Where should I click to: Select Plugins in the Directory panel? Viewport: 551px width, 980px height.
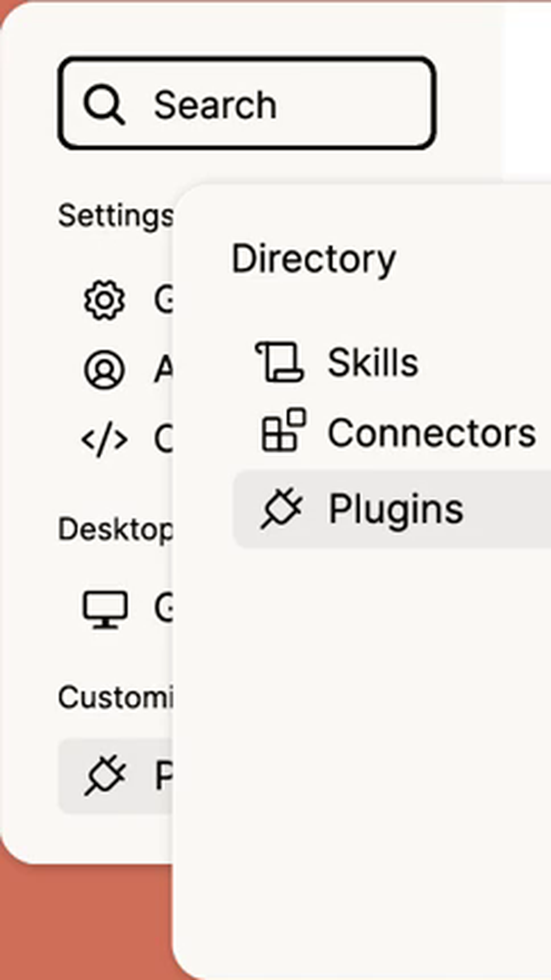tap(392, 509)
